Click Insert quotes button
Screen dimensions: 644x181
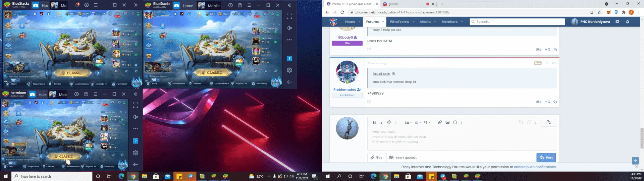(403, 158)
